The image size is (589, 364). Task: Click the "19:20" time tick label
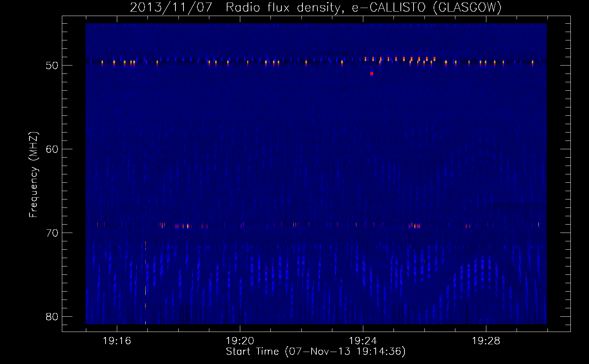click(240, 341)
